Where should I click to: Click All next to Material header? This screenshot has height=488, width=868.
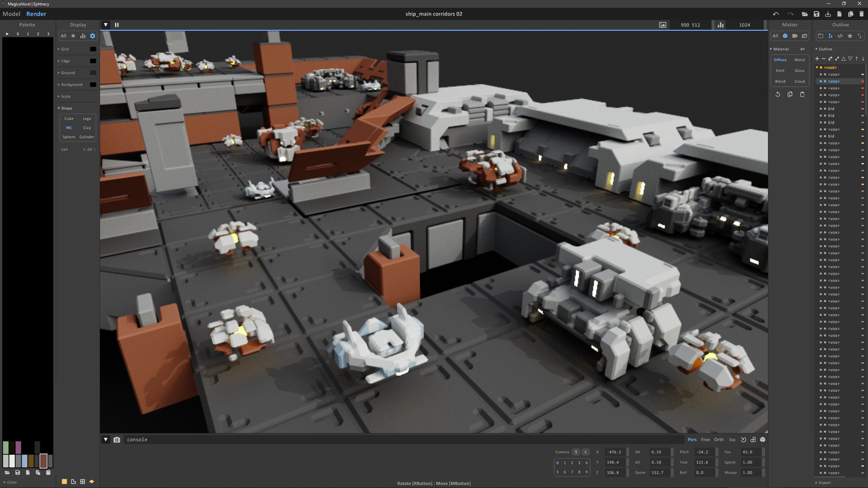(802, 49)
